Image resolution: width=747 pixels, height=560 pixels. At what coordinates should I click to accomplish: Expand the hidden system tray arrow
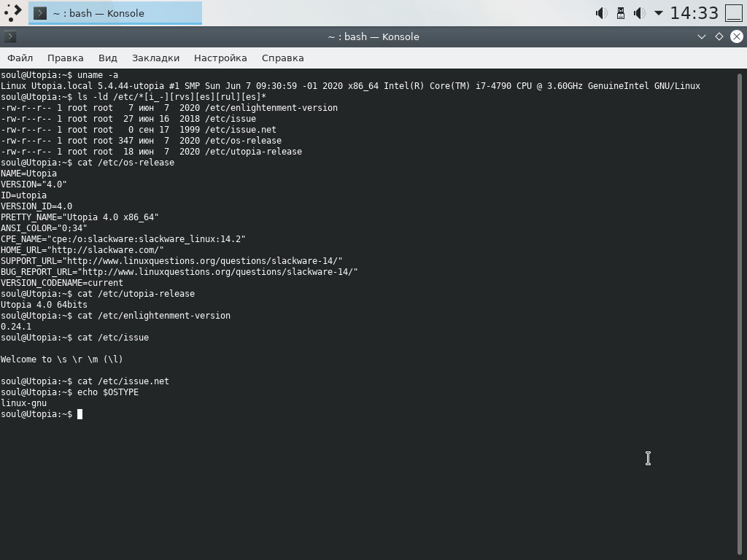[x=659, y=13]
